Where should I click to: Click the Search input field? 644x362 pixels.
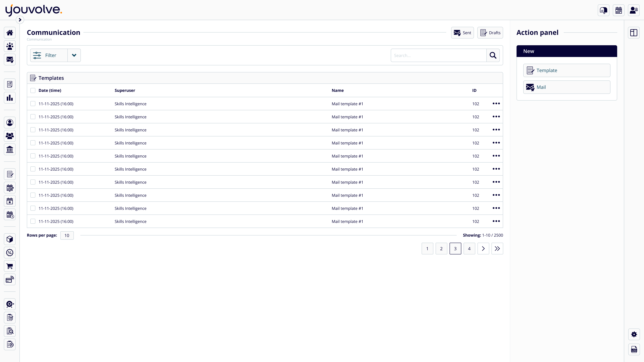[439, 55]
